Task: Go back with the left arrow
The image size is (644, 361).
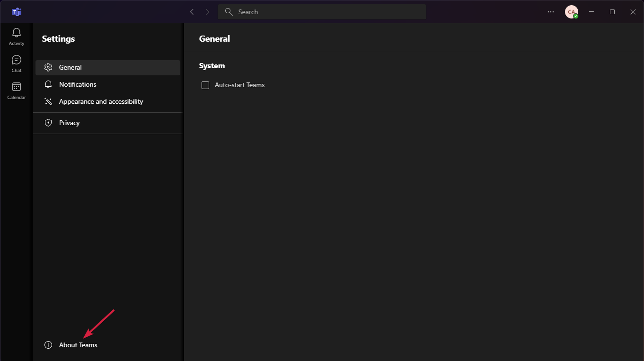Action: tap(192, 12)
